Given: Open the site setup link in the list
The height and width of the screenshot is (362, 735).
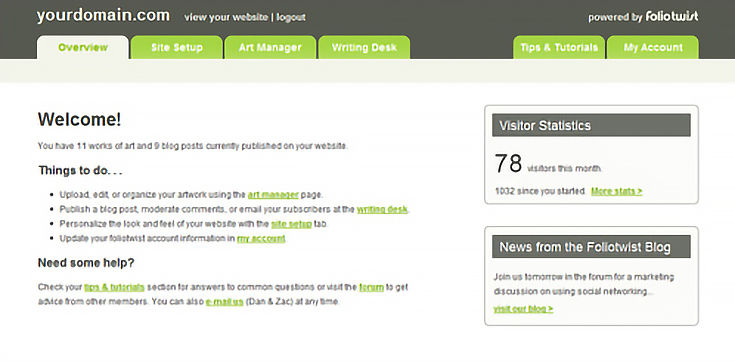Looking at the screenshot, I should (x=291, y=224).
